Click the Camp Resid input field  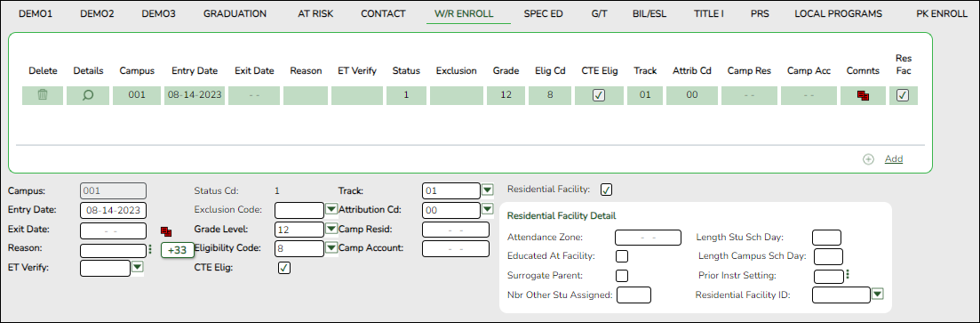click(x=456, y=229)
